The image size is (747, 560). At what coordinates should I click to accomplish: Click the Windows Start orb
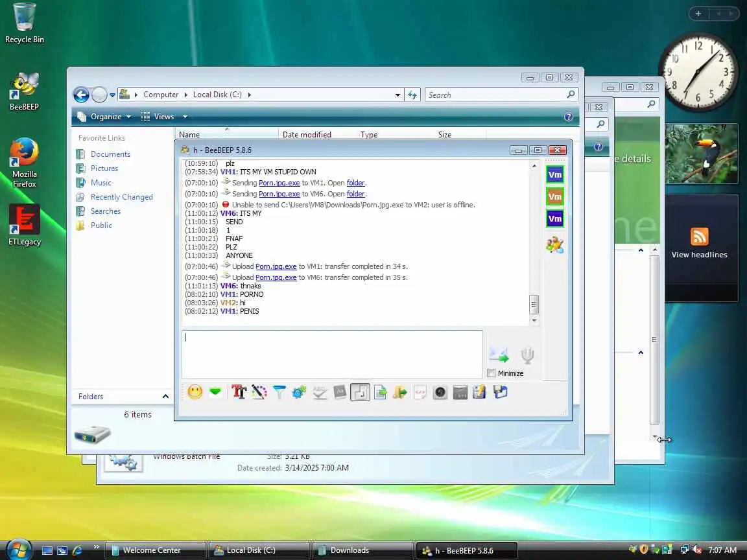pyautogui.click(x=19, y=550)
